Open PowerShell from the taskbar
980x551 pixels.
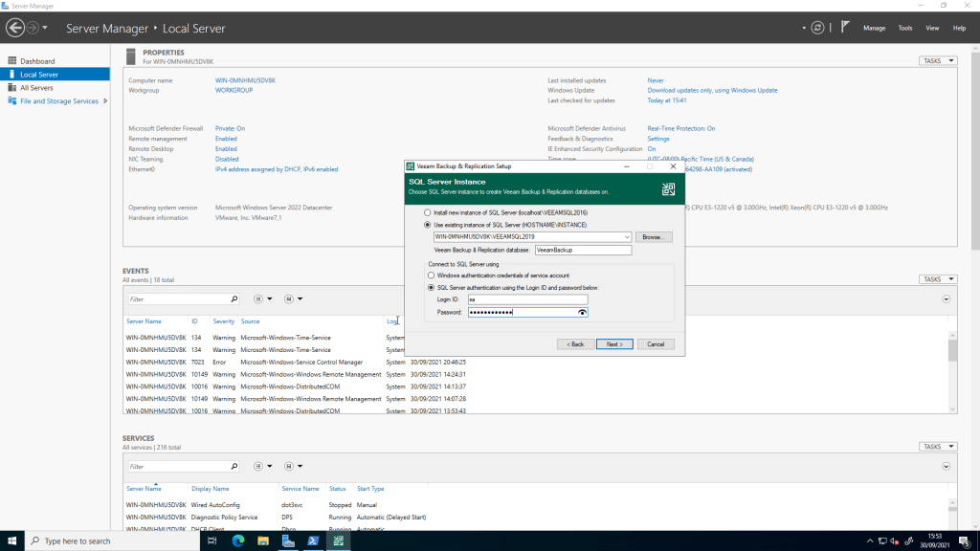[313, 541]
